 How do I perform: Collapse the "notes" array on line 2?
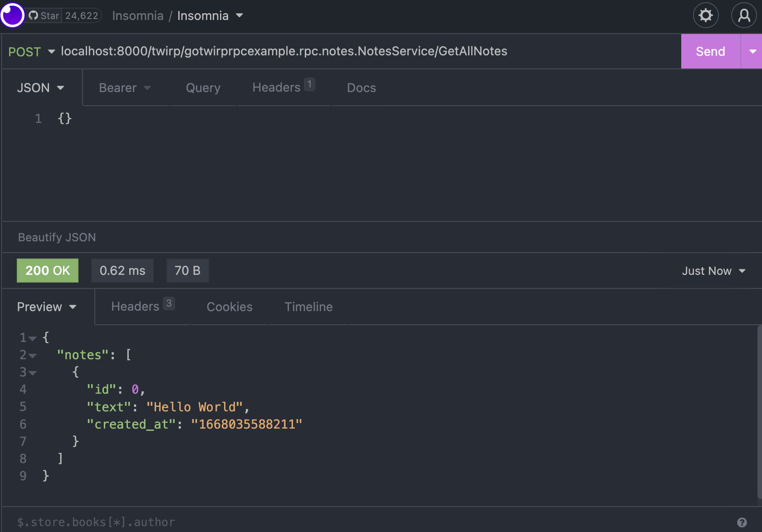(x=33, y=356)
